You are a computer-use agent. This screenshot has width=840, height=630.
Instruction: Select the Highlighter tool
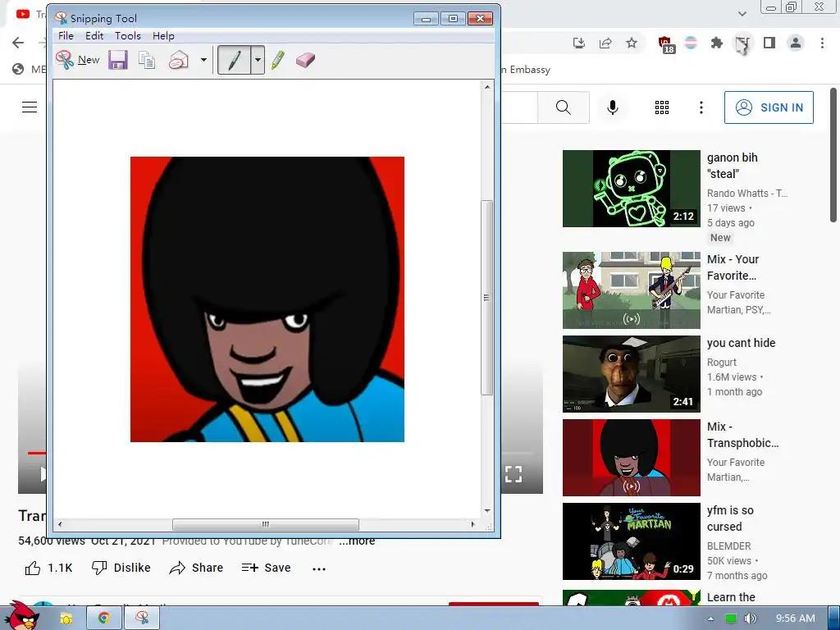(x=277, y=60)
